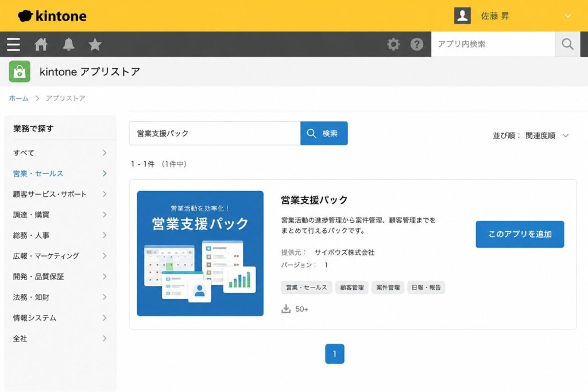Click the 業務で探す heading
The width and height of the screenshot is (588, 392).
pos(33,129)
